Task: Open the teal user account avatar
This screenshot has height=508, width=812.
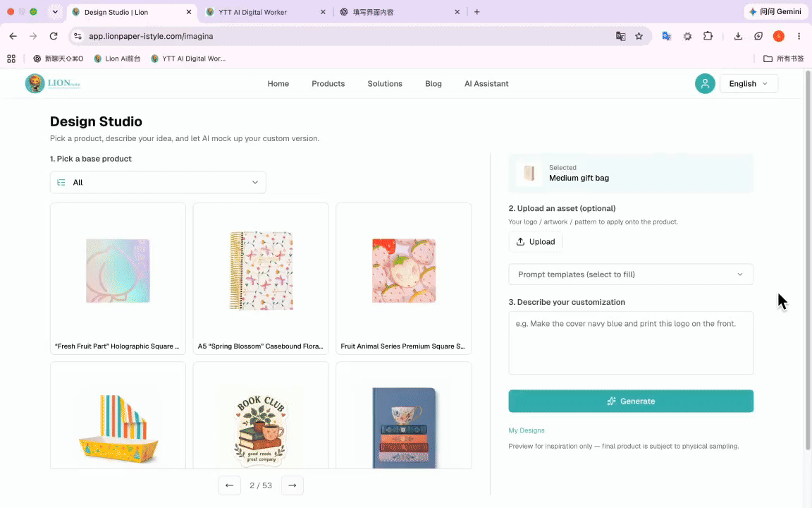Action: pos(705,83)
